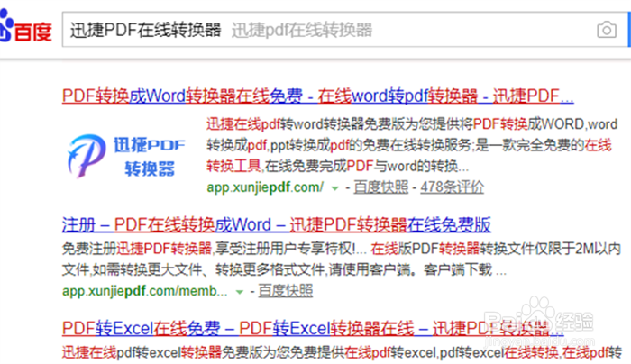Open app.xunjiepdf.com/ green URL

point(265,187)
